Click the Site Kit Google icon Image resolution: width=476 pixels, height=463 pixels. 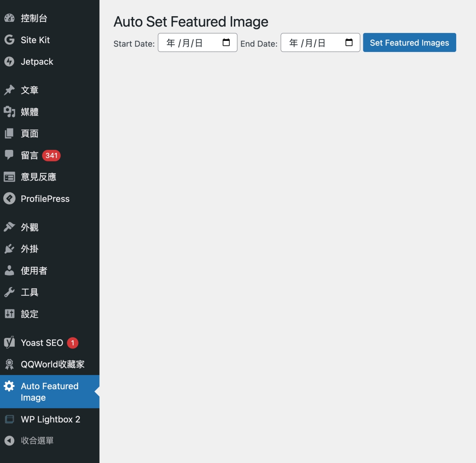(x=10, y=40)
